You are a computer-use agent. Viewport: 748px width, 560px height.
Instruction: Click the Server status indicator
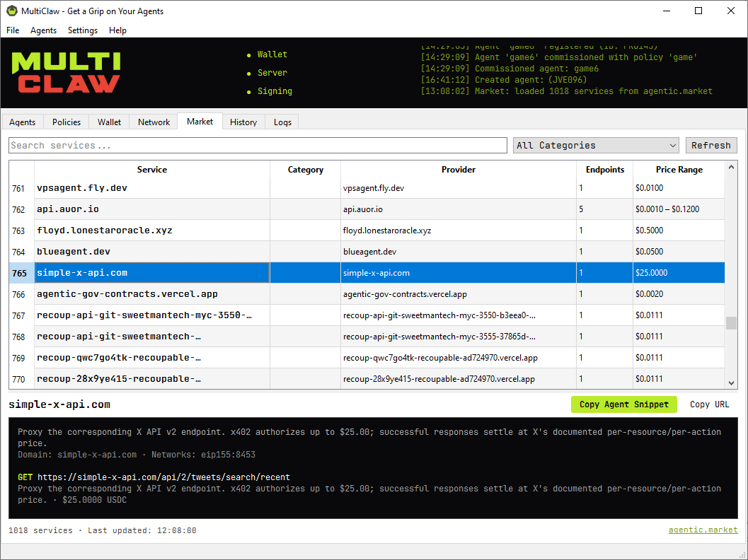point(267,73)
